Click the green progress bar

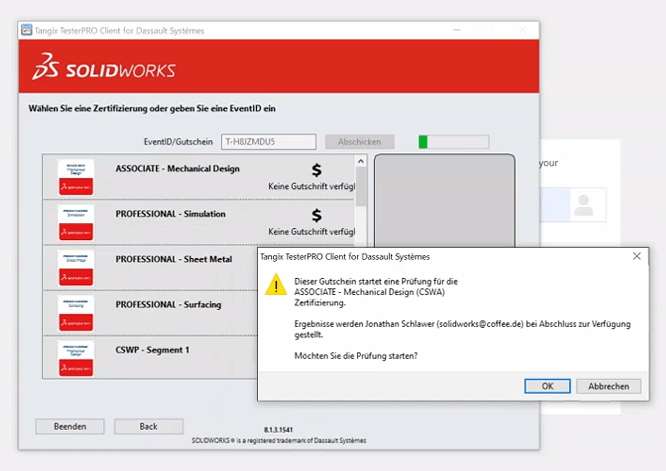[x=454, y=142]
